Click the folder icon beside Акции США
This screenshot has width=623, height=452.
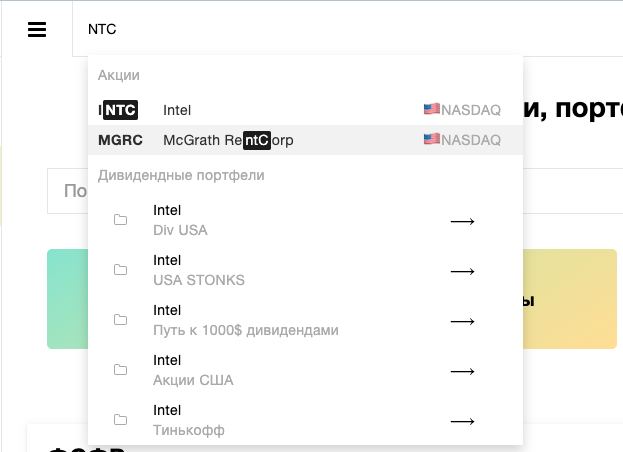(120, 370)
